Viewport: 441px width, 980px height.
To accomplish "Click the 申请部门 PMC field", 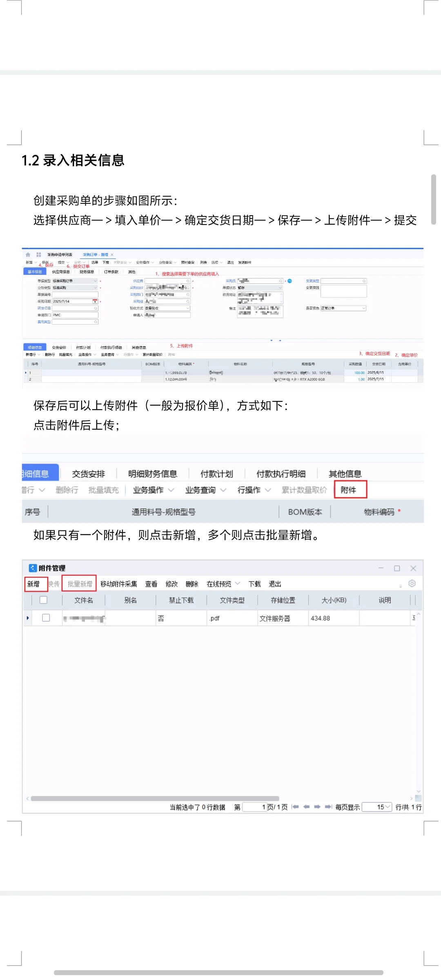I will click(75, 315).
